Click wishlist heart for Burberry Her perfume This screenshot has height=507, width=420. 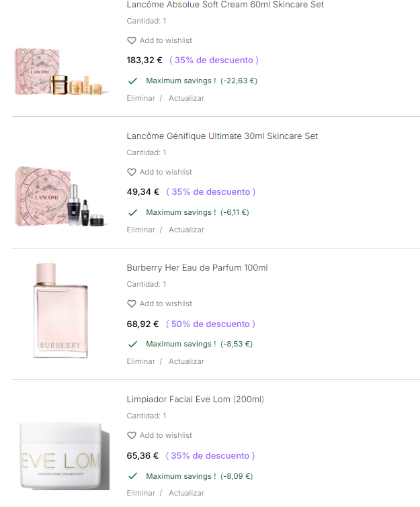[x=132, y=304]
